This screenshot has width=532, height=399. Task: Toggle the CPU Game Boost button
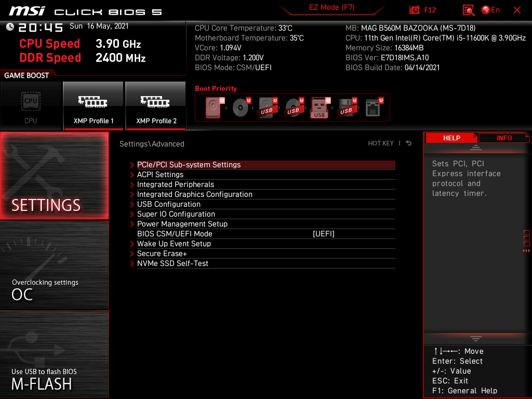pyautogui.click(x=31, y=106)
